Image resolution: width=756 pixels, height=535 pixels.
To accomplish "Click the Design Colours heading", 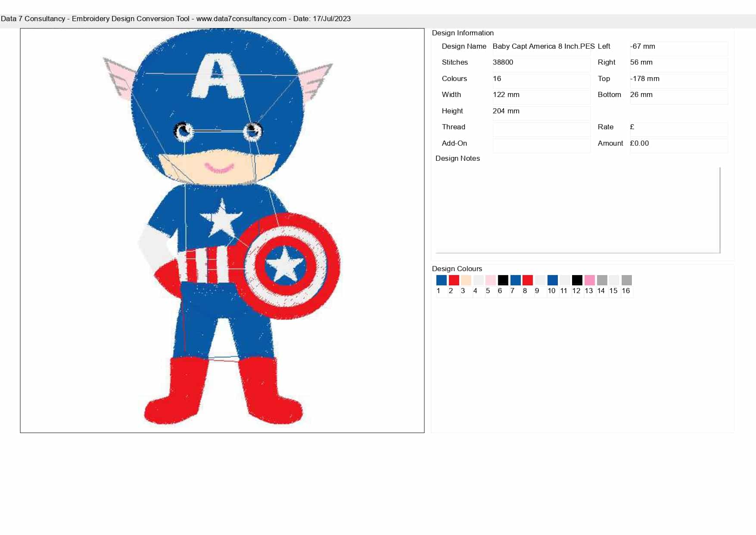I will (x=457, y=269).
